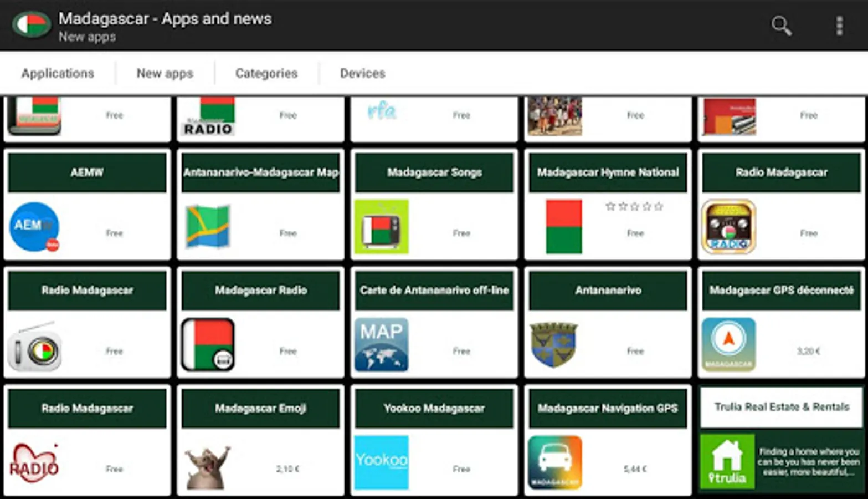Viewport: 868px width, 499px height.
Task: Open the Madagascar GPS compass icon
Action: (728, 344)
